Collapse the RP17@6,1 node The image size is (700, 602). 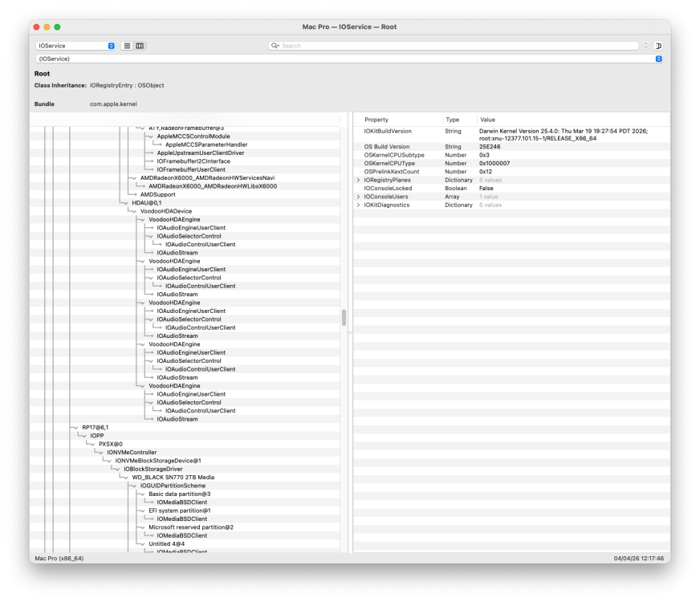pos(76,428)
